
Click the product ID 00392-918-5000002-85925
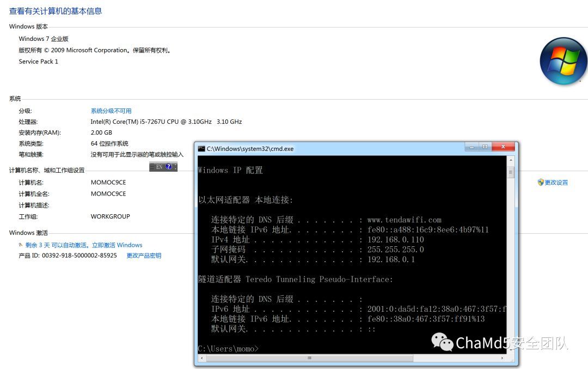coord(79,256)
